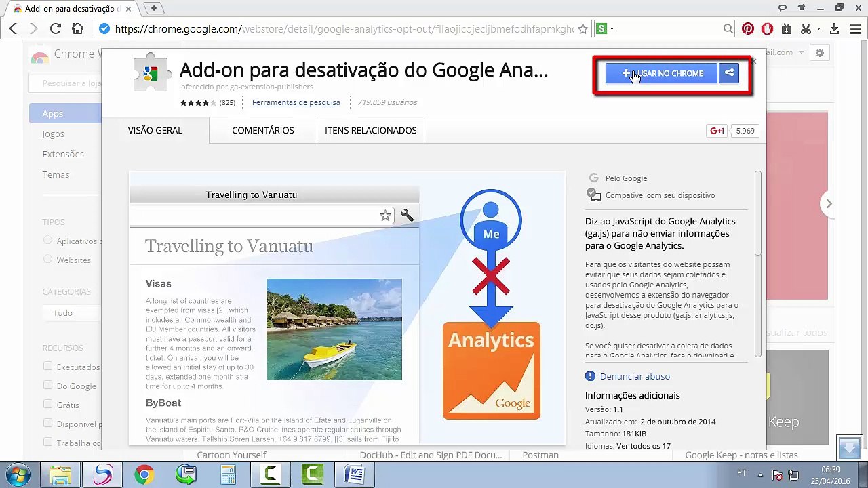Expand the dropdown arrow next to scissors icon

coord(818,29)
